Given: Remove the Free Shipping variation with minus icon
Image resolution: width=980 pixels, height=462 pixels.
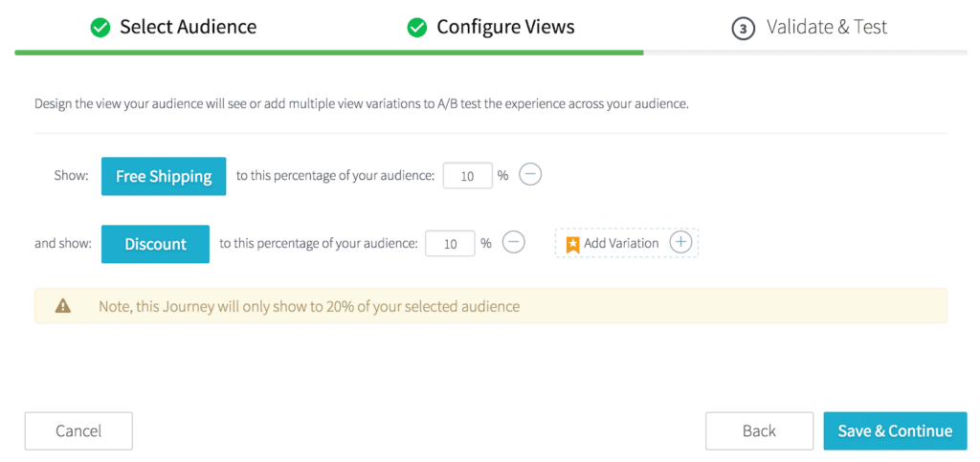Looking at the screenshot, I should tap(530, 175).
